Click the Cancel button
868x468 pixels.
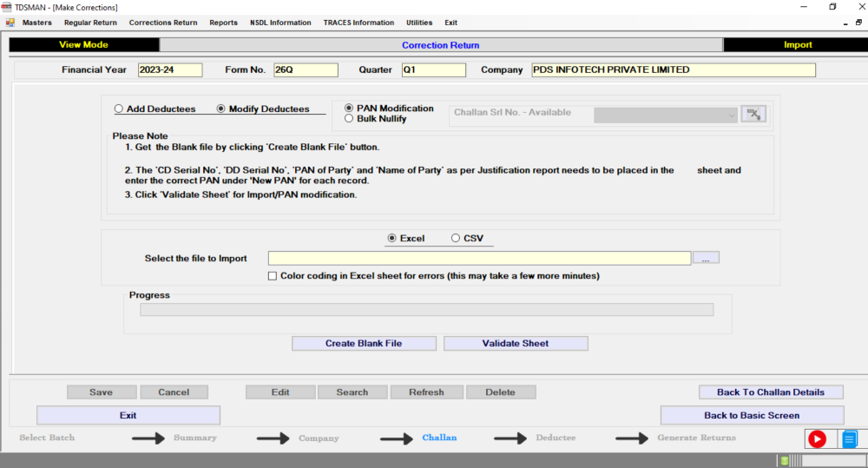174,392
